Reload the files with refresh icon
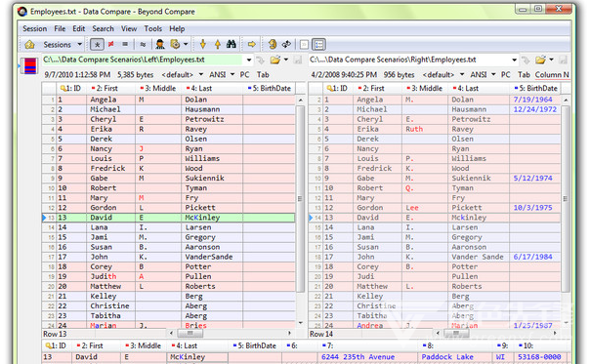Image resolution: width=590 pixels, height=364 pixels. [287, 44]
